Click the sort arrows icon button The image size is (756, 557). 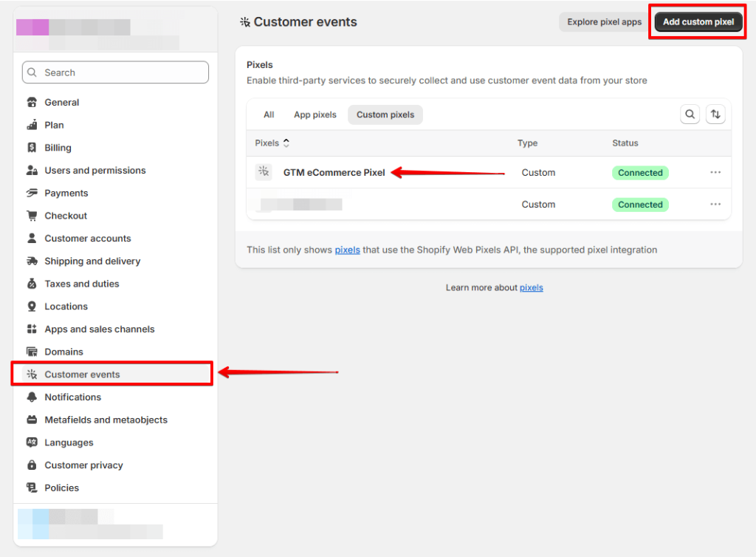pos(715,115)
